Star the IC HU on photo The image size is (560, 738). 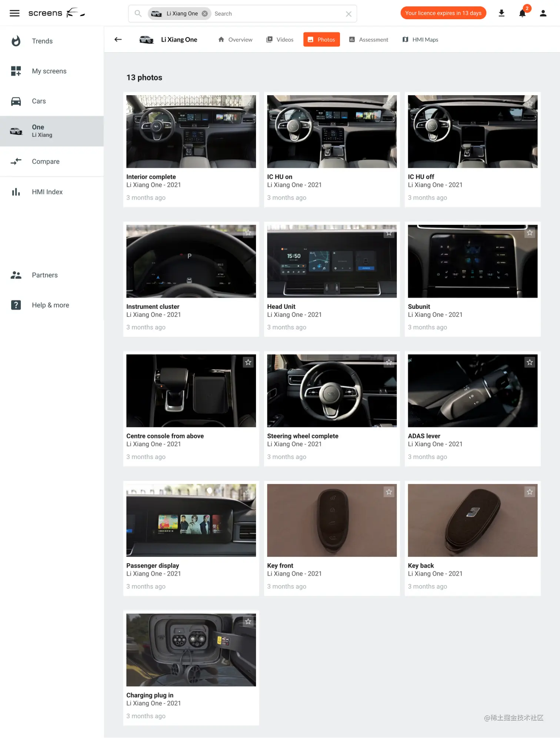coord(389,103)
